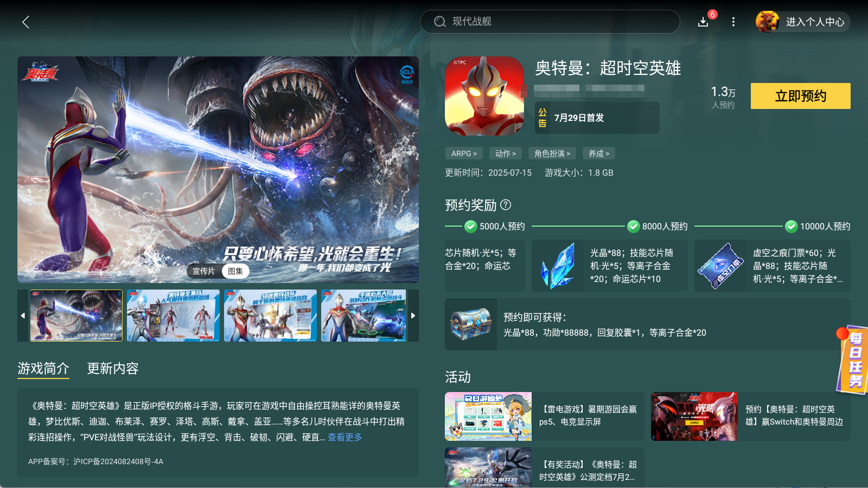Open 预约赢Switch和奥特曼周边 activity text
Viewport: 868px width, 488px height.
[x=794, y=415]
